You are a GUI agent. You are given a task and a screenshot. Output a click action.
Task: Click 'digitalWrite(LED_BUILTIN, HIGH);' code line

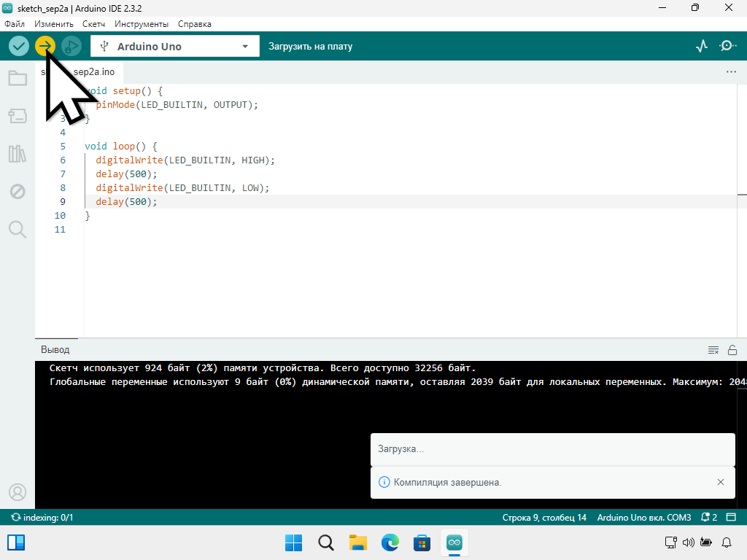click(x=185, y=160)
